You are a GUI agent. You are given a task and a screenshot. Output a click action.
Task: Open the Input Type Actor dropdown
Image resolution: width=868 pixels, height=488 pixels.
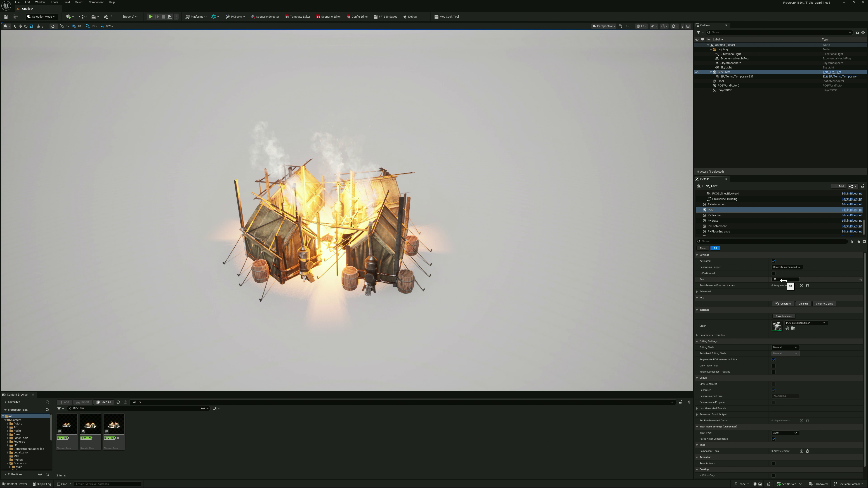point(785,433)
